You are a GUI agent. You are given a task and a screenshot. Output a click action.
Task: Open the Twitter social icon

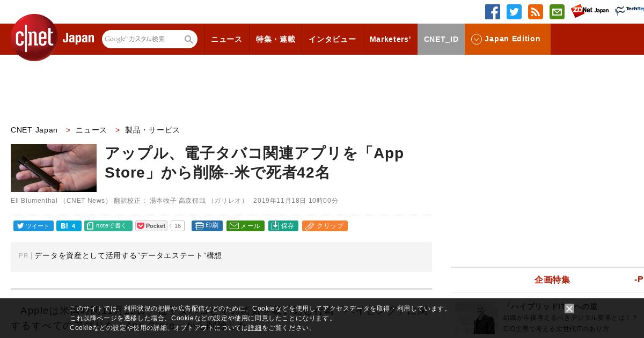coord(514,12)
